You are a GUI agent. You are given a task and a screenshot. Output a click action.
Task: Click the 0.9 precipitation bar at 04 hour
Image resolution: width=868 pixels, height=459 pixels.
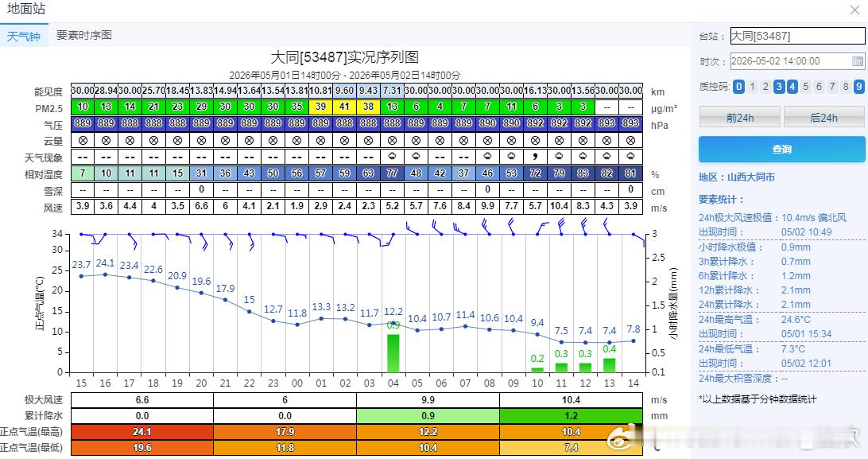pos(393,353)
